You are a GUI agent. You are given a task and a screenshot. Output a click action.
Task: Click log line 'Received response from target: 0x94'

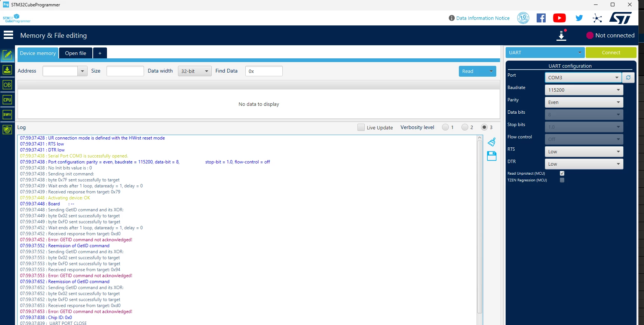pyautogui.click(x=70, y=270)
